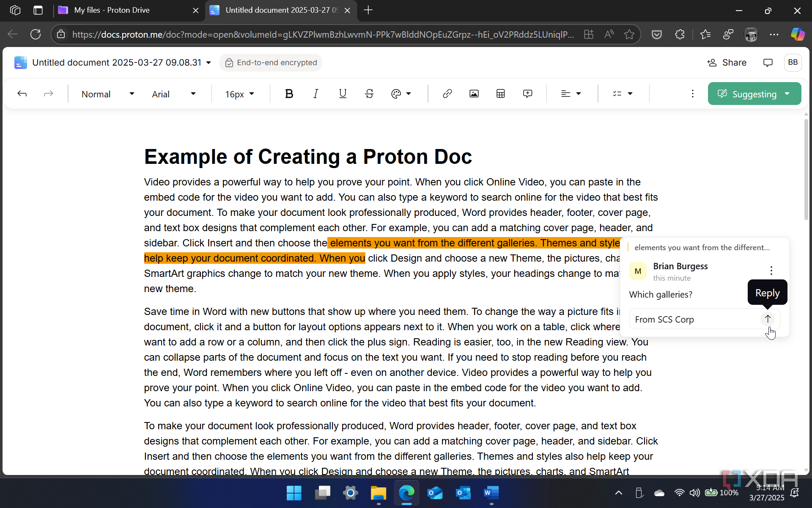Click the Proton Docs logo icon

(x=20, y=63)
